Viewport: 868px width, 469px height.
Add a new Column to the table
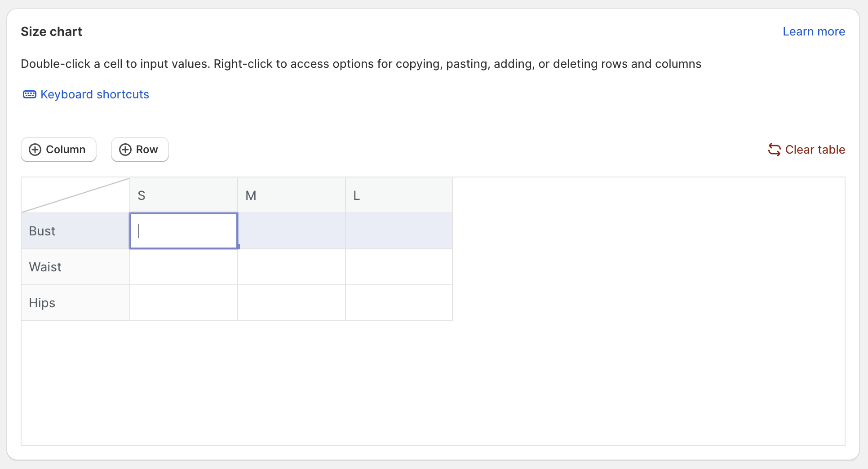pyautogui.click(x=59, y=150)
